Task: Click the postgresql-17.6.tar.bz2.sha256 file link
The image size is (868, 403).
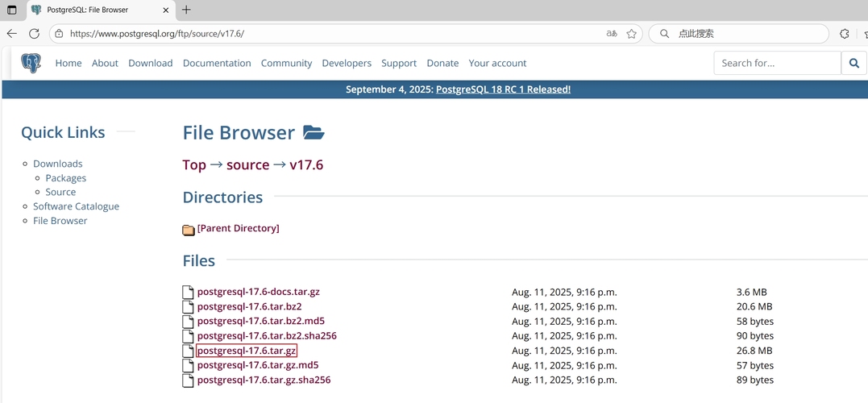Action: click(267, 336)
